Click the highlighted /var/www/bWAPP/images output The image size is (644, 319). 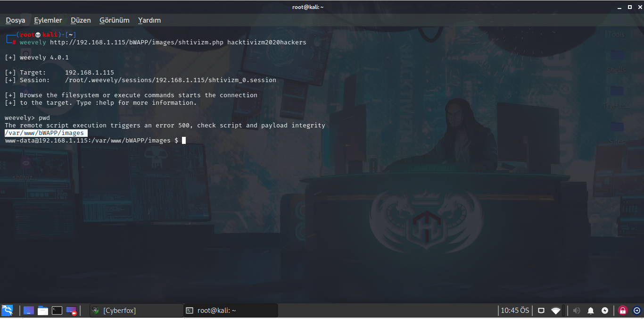(x=46, y=133)
